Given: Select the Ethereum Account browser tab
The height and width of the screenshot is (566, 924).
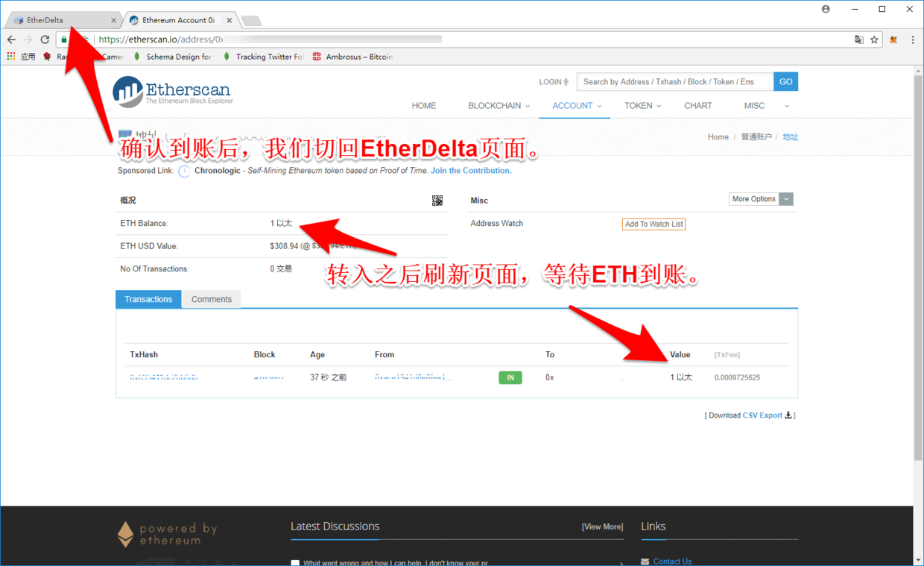Looking at the screenshot, I should tap(177, 21).
